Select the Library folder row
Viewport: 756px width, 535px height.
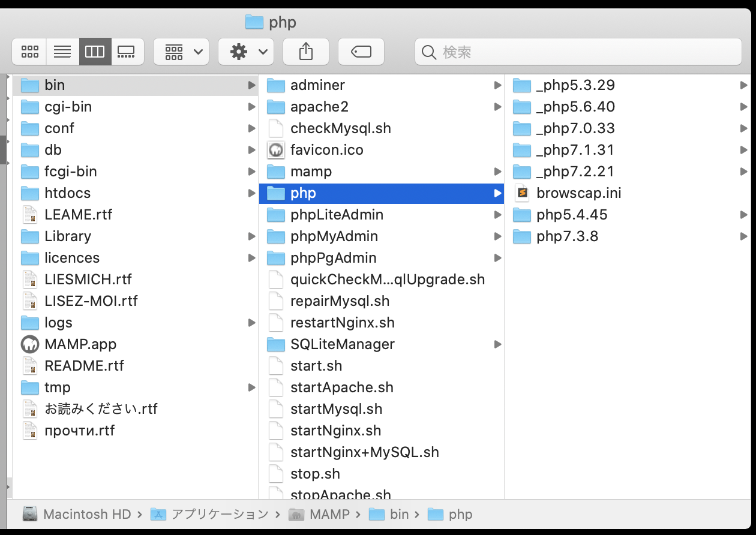[x=136, y=236]
